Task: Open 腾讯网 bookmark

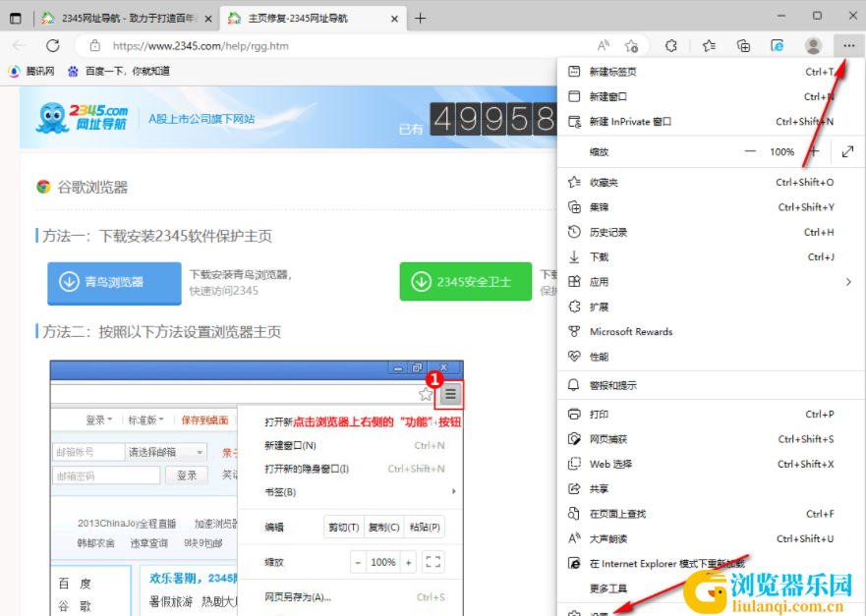Action: tap(31, 71)
